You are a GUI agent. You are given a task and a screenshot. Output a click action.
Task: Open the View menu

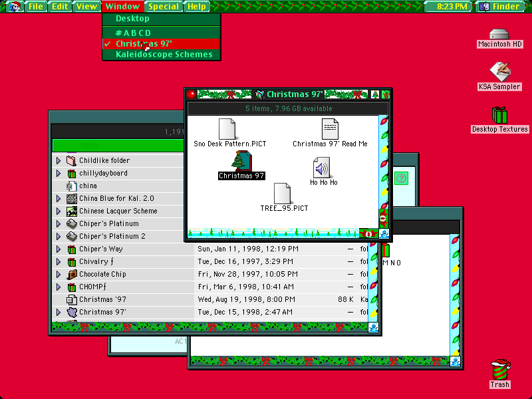coord(86,7)
